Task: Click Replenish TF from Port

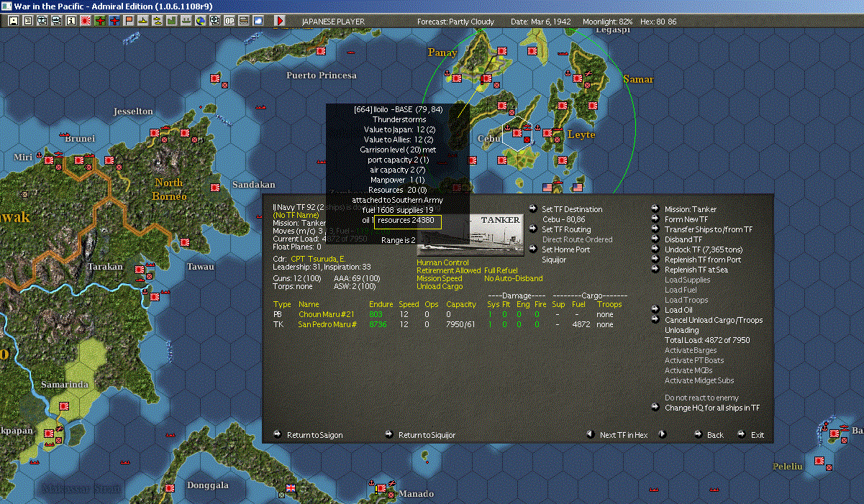Action: coord(703,260)
